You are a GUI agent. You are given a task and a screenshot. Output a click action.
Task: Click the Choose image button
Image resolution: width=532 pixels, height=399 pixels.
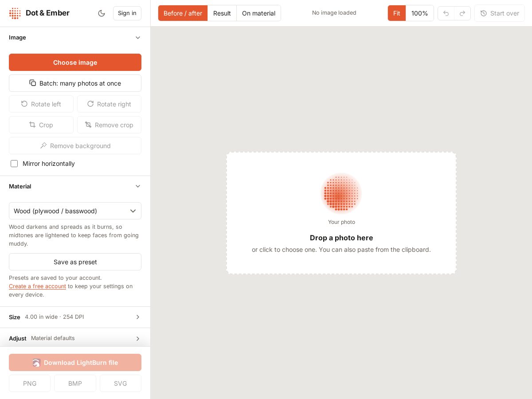pyautogui.click(x=75, y=63)
